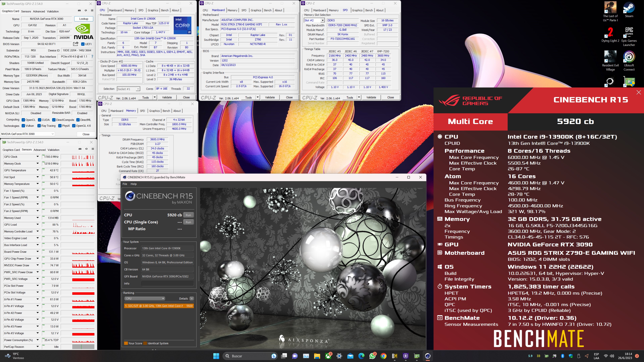The width and height of the screenshot is (644, 362).
Task: Open CPU-Z taskbar icon
Action: (406, 356)
